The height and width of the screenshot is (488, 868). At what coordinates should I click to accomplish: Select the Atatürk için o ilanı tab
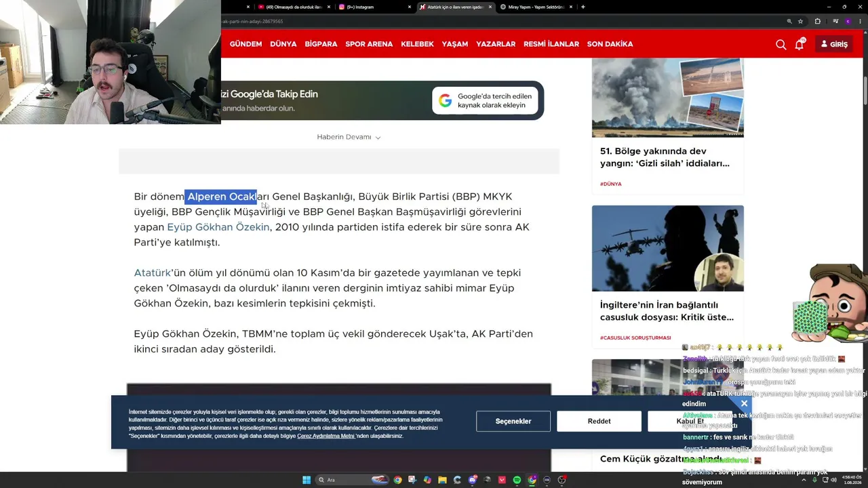tap(454, 7)
